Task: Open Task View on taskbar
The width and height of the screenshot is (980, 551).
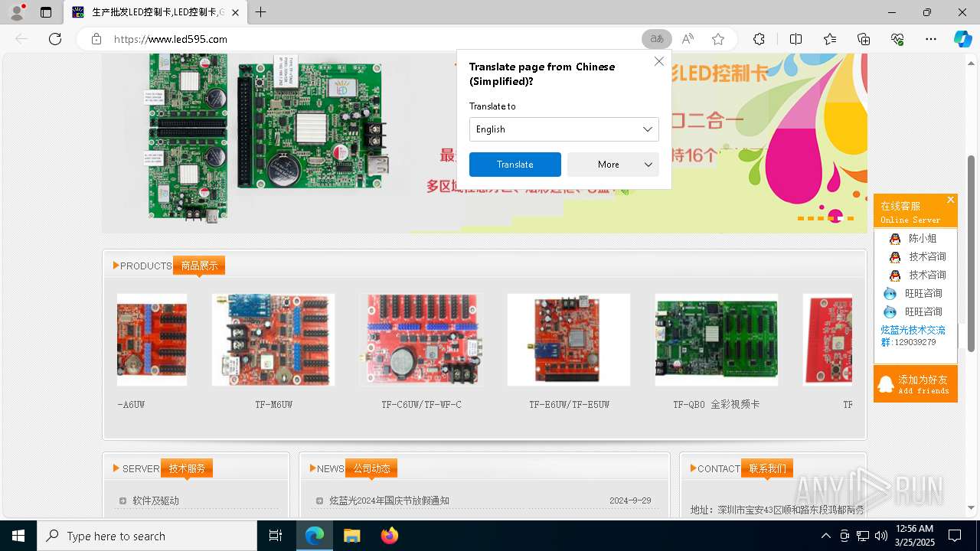Action: [x=276, y=536]
